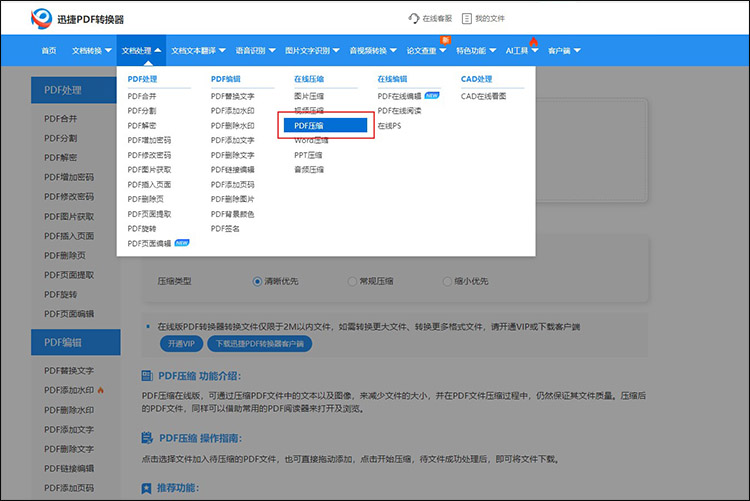This screenshot has height=501, width=750.
Task: Click 下载迅捷PDF转换器客户端 button
Action: tap(259, 344)
